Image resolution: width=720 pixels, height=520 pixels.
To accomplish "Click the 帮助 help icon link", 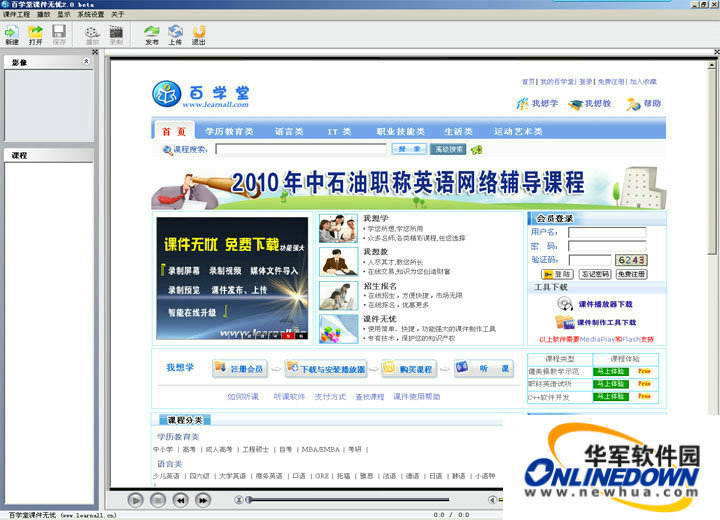I will (644, 104).
